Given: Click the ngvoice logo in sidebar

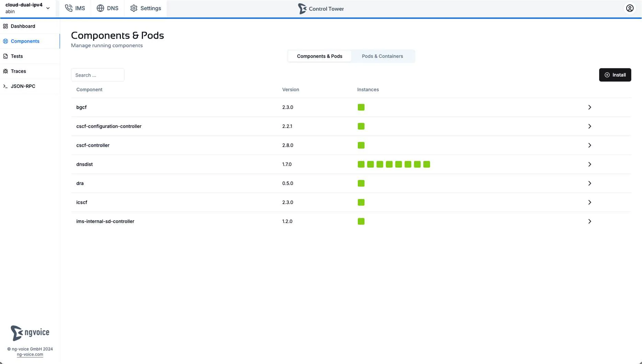Looking at the screenshot, I should tap(30, 333).
